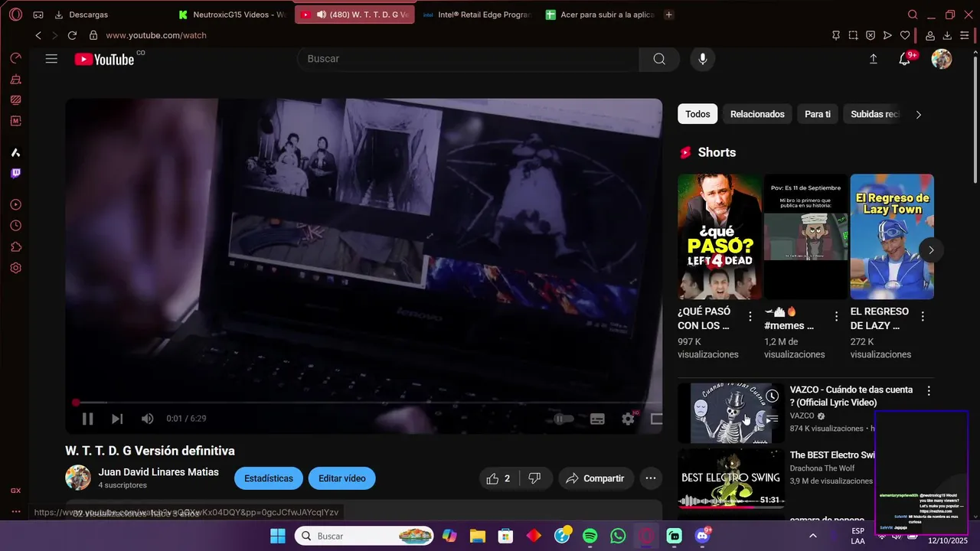Show hidden system tray icons chevron
Screen dimensions: 980x551
(812, 536)
